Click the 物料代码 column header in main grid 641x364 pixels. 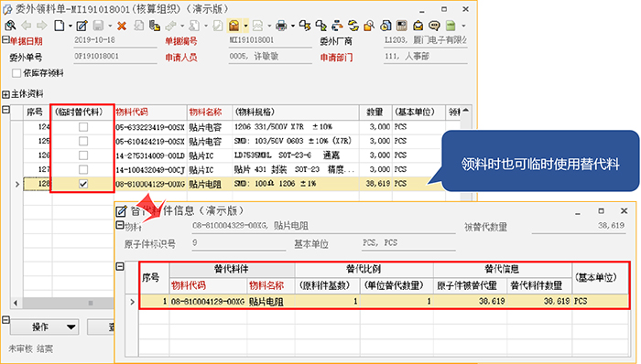150,112
